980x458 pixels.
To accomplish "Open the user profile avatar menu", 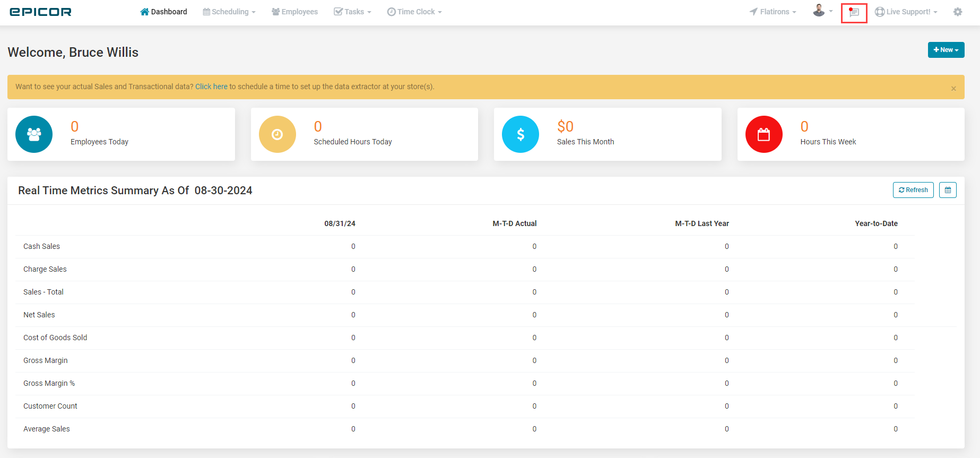I will pos(822,11).
